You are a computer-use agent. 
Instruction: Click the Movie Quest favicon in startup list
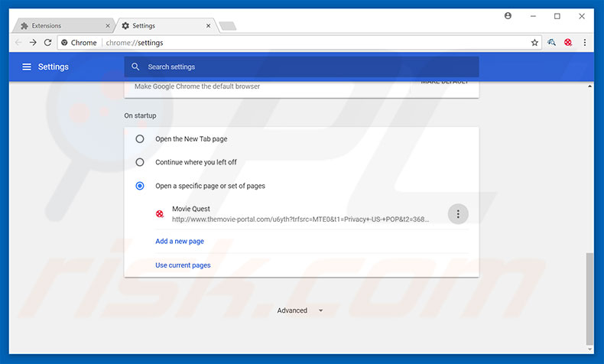tap(160, 214)
